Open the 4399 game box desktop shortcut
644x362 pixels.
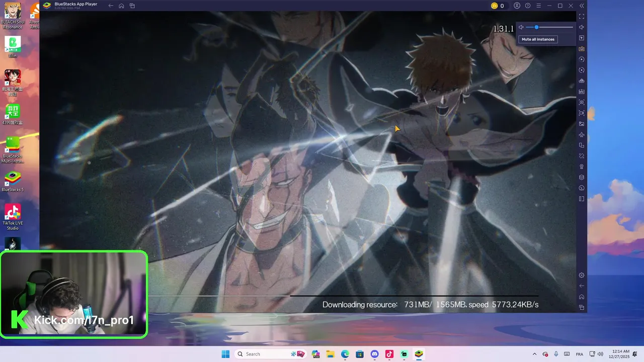(x=13, y=114)
